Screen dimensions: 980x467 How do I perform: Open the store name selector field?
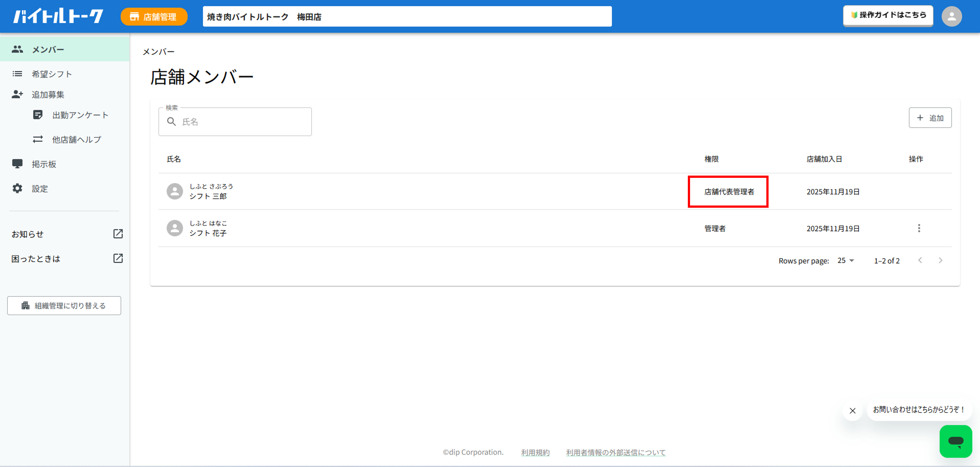[x=407, y=16]
